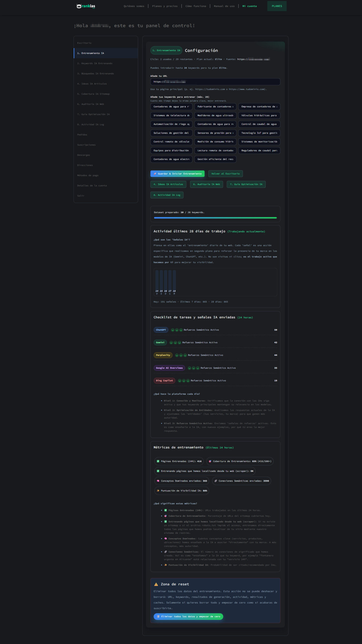Viewport: 362px width, 644px height.
Task: Open '5. Cobertura IA Sitemap' from the sidebar
Action: [93, 94]
